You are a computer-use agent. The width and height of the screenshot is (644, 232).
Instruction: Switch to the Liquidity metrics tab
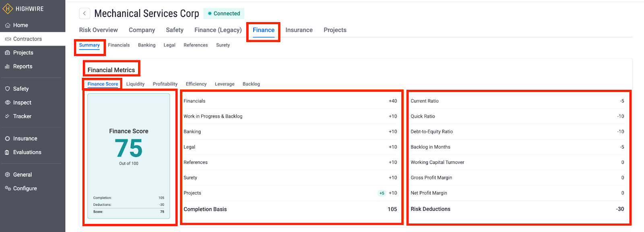click(135, 84)
